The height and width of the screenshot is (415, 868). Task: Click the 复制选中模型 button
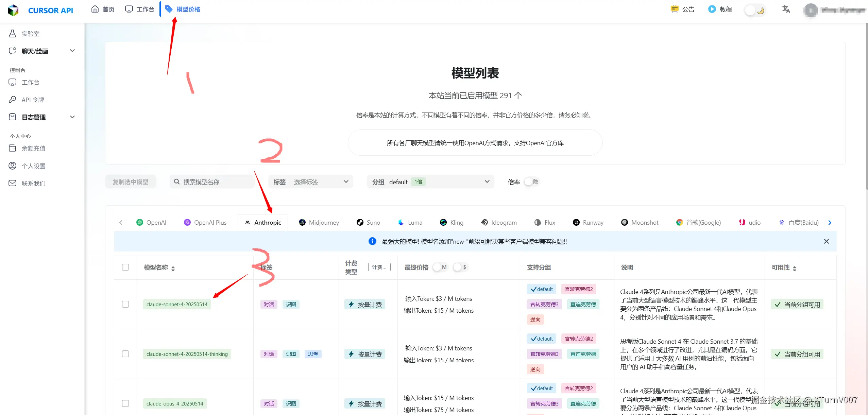point(130,181)
